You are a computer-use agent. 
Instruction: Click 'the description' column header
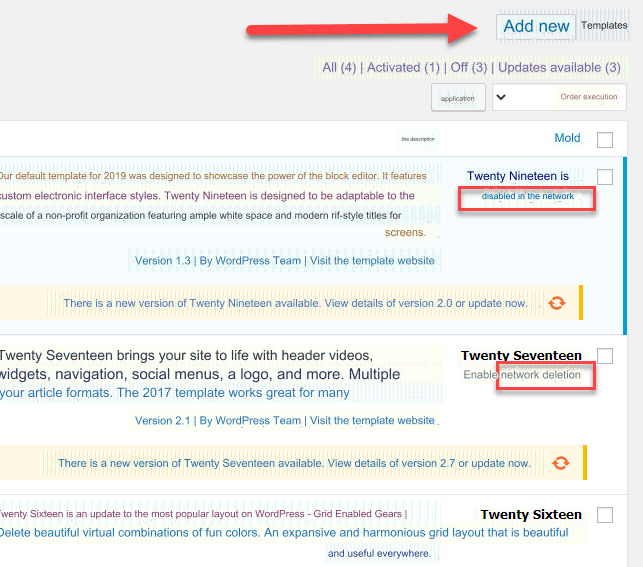[418, 139]
